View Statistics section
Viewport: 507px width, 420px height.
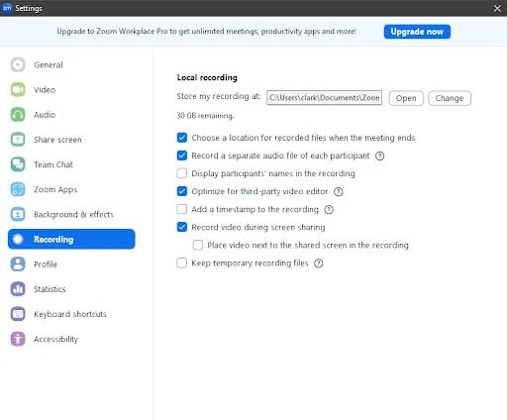click(x=71, y=289)
